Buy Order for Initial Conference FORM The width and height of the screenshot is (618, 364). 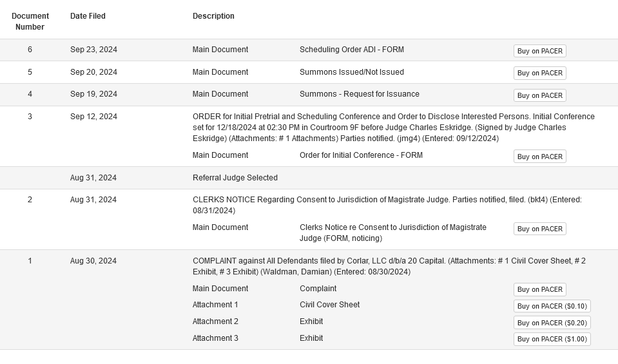click(x=539, y=157)
